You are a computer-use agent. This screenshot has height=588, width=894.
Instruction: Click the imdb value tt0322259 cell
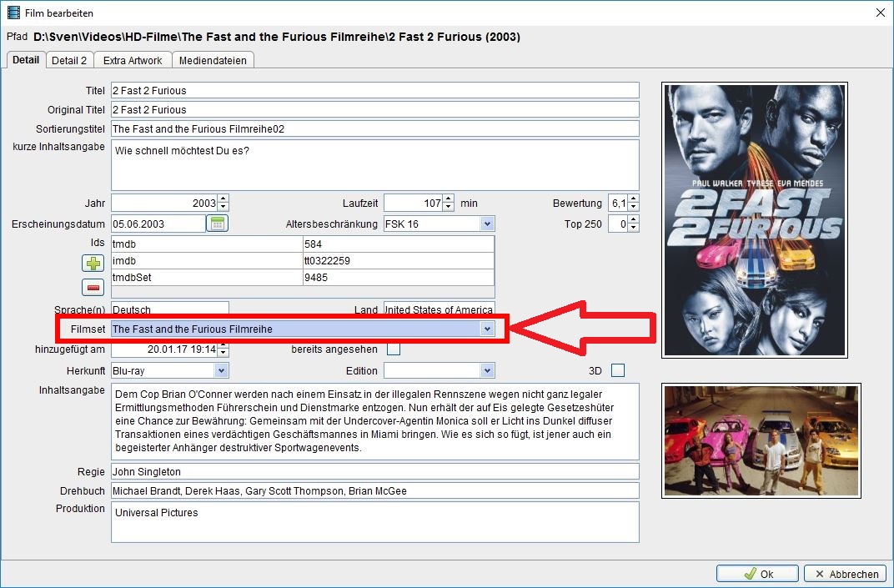pos(399,260)
